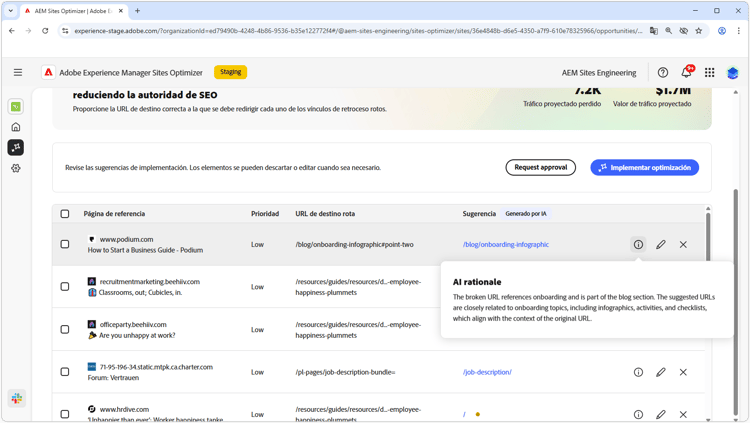
Task: Open the browser three-dot menu
Action: coord(739,31)
